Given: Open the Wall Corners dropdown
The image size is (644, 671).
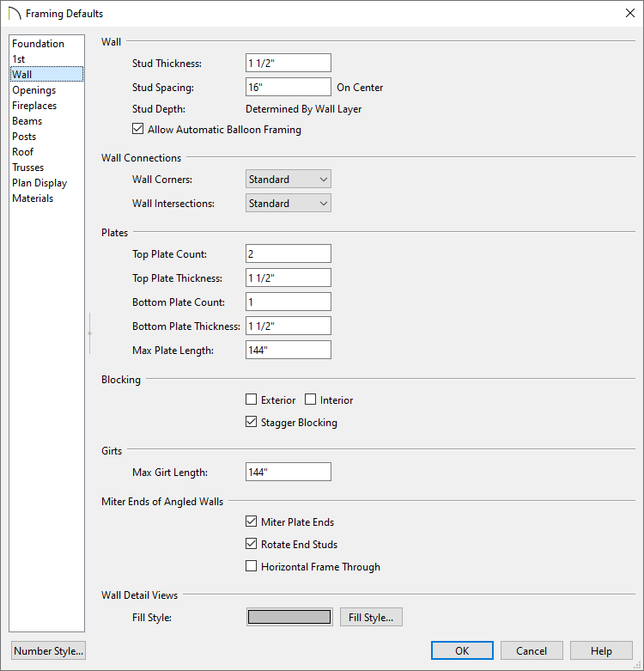Looking at the screenshot, I should [x=289, y=179].
